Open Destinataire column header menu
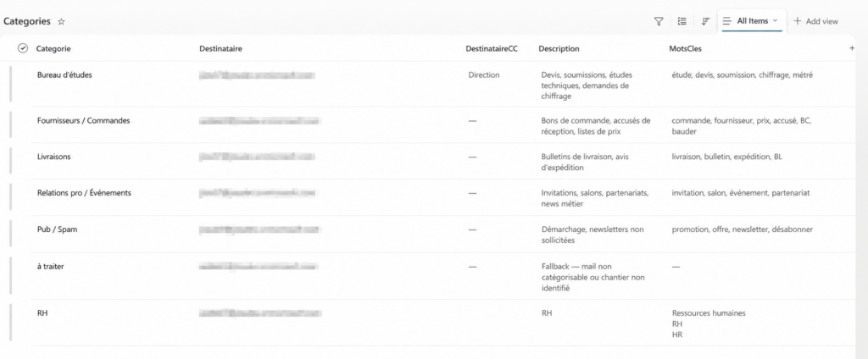Image resolution: width=868 pixels, height=359 pixels. pyautogui.click(x=220, y=48)
